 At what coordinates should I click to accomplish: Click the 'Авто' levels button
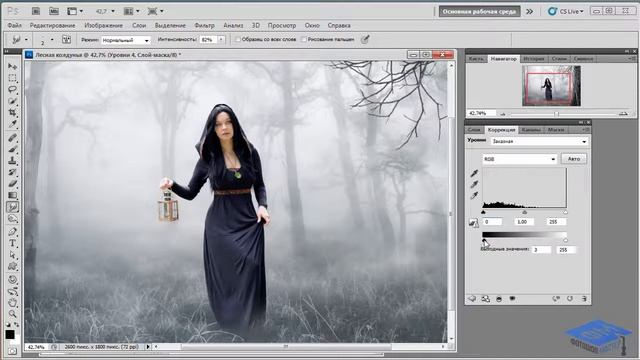[573, 159]
